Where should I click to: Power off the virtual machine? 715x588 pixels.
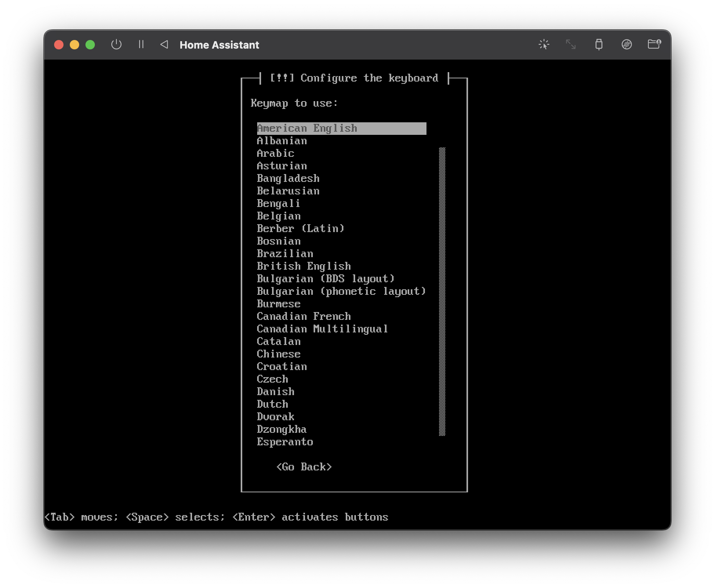pos(116,44)
